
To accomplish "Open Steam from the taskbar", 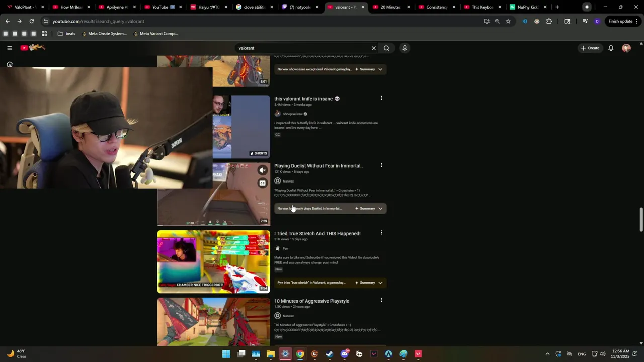I will [330, 354].
